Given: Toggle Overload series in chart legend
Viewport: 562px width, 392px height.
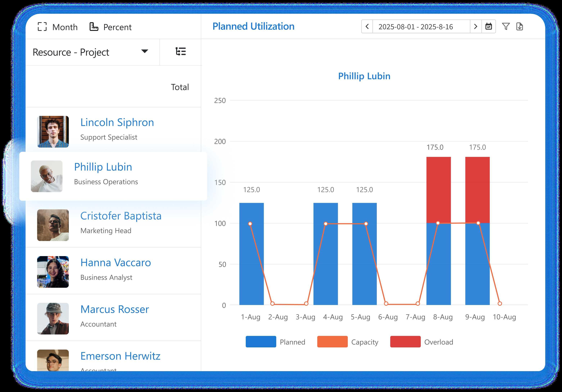Looking at the screenshot, I should tap(438, 342).
